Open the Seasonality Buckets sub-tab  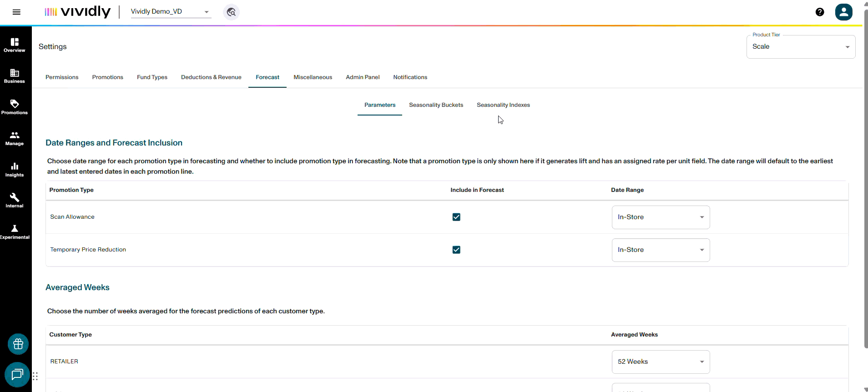click(x=436, y=105)
